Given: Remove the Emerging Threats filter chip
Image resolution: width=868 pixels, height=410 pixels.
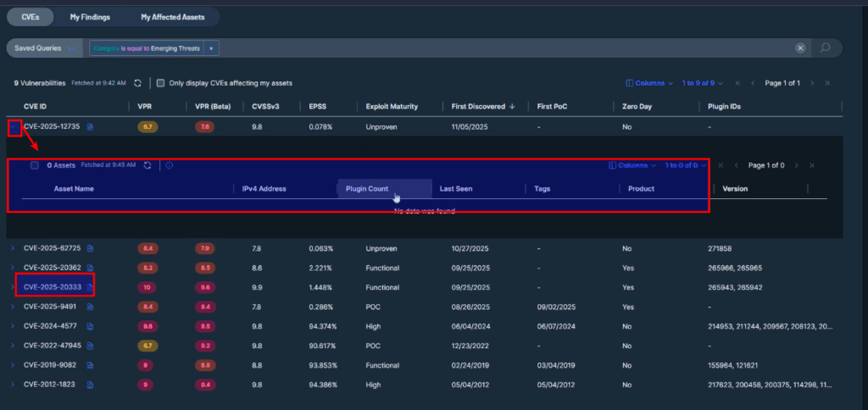Looking at the screenshot, I should click(211, 48).
